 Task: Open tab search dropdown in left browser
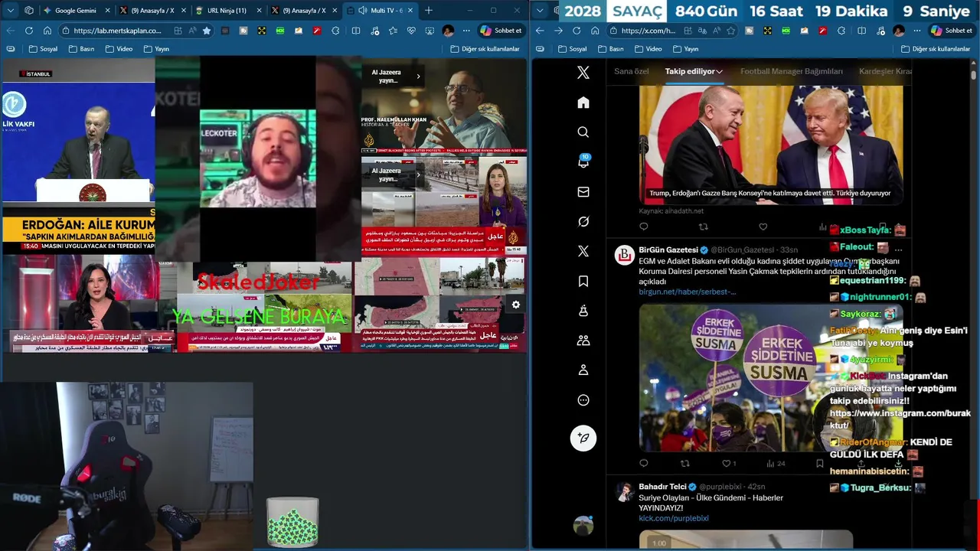[x=10, y=10]
